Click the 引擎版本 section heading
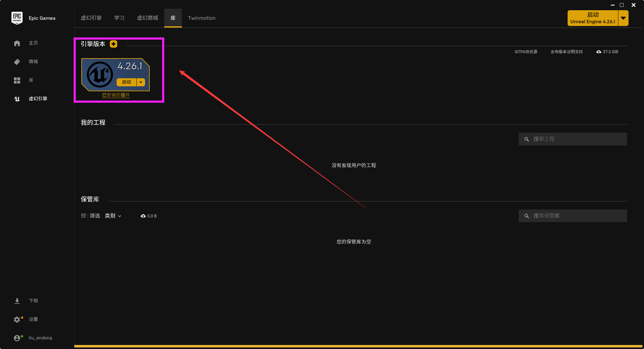 coord(93,44)
